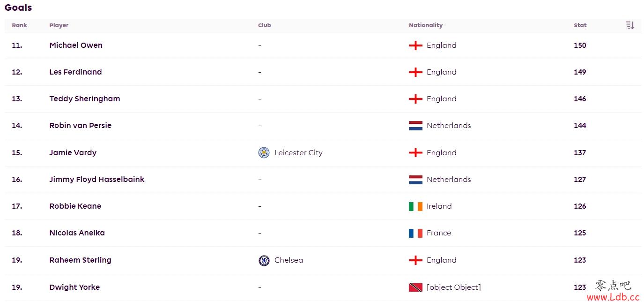Click the Ireland flag for Robbie Keane
644x302 pixels.
tap(415, 206)
